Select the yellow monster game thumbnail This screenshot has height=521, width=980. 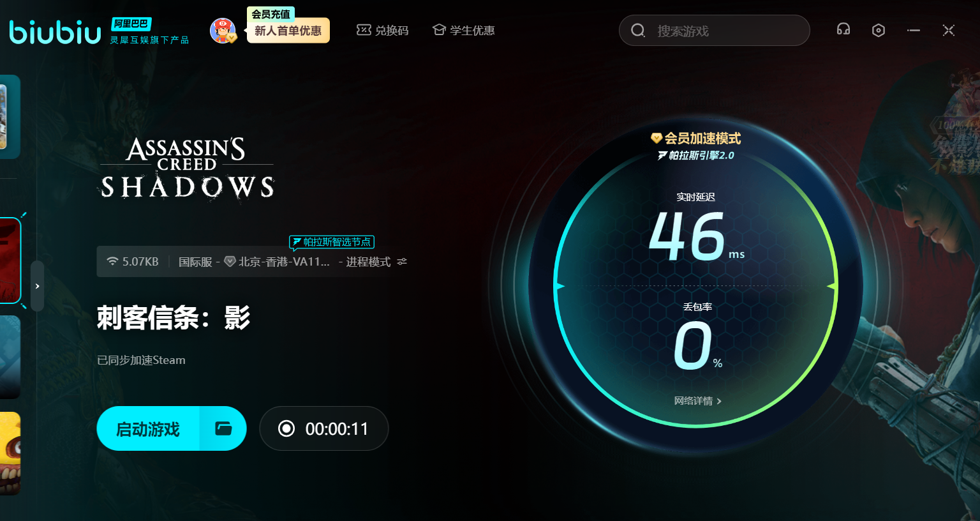(x=10, y=453)
